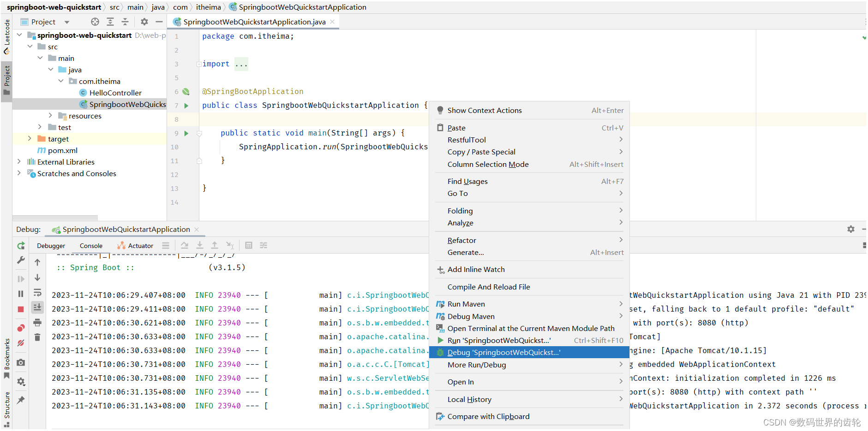
Task: Open the Bookmarks side tool window
Action: tap(6, 358)
